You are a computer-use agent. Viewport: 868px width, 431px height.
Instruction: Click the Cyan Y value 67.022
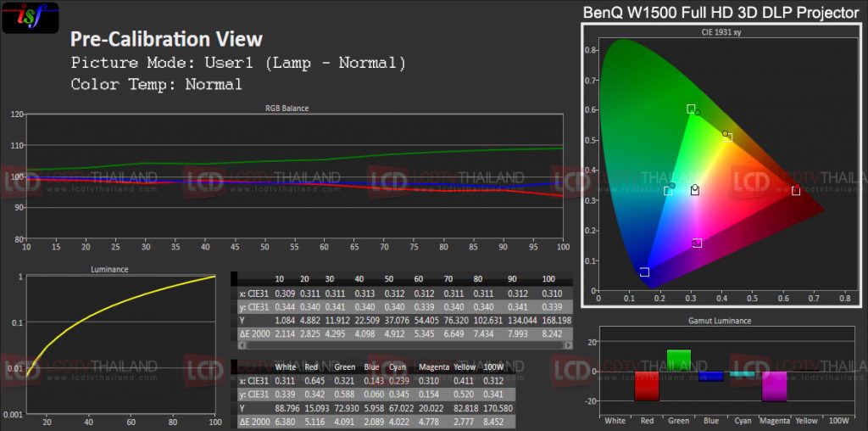tap(401, 408)
